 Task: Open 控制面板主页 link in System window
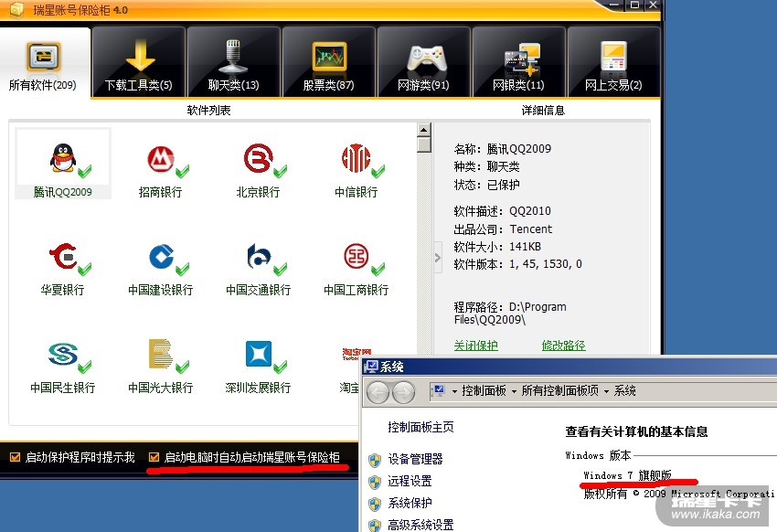(x=420, y=427)
